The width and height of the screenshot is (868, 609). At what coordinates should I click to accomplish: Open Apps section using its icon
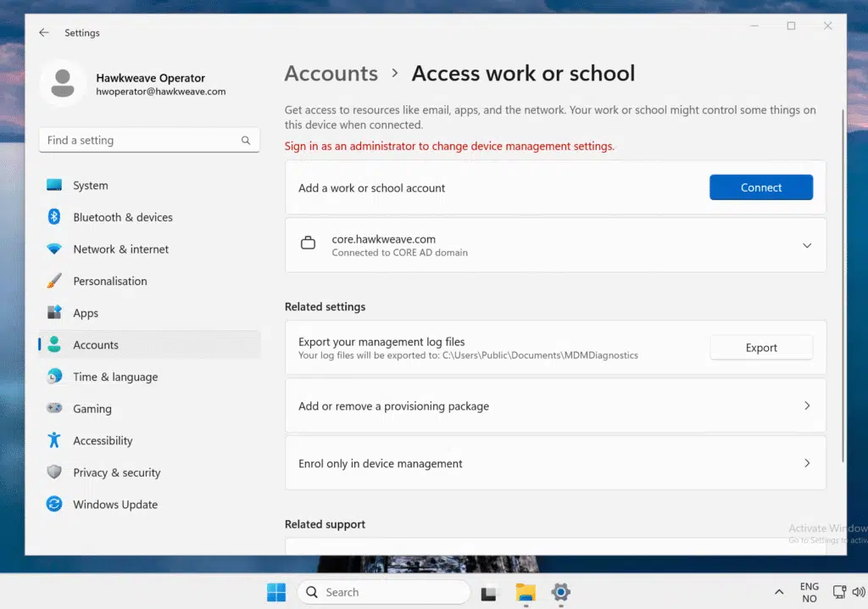point(54,313)
